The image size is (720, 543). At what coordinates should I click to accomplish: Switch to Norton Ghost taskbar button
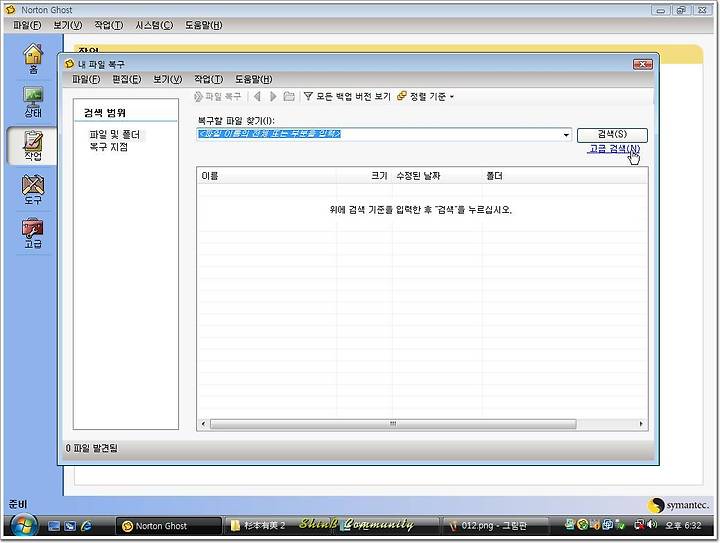coord(168,526)
